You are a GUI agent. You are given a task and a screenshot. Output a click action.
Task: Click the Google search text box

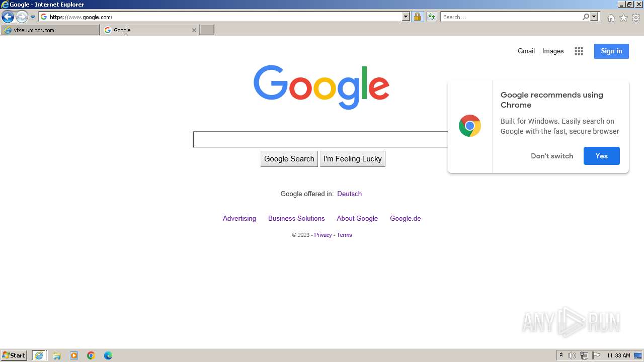[x=320, y=140]
